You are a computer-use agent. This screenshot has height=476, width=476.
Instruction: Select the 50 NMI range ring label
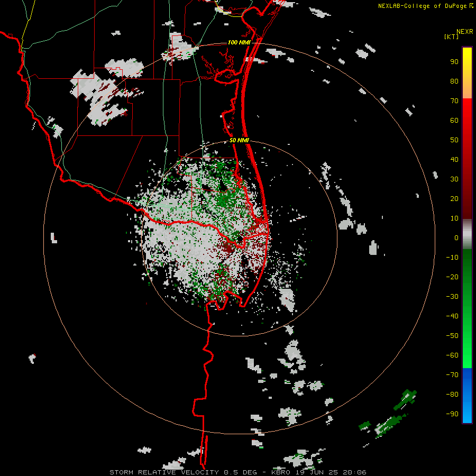point(239,140)
